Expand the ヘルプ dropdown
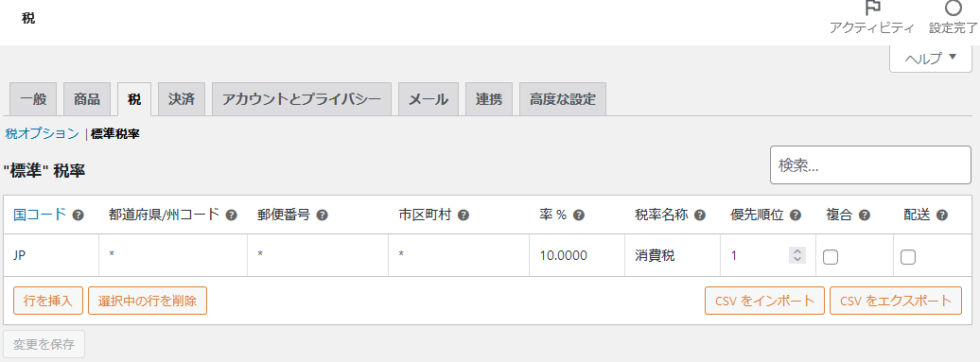This screenshot has width=980, height=362. tap(931, 58)
